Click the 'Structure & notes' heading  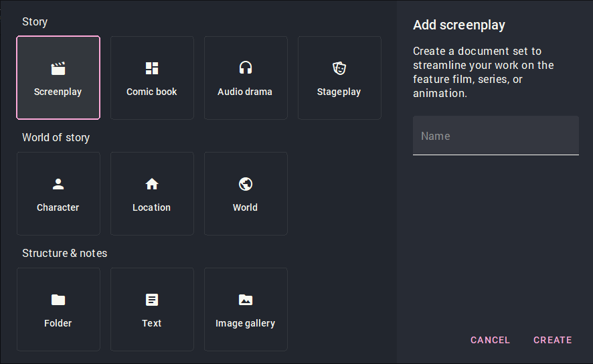click(65, 253)
